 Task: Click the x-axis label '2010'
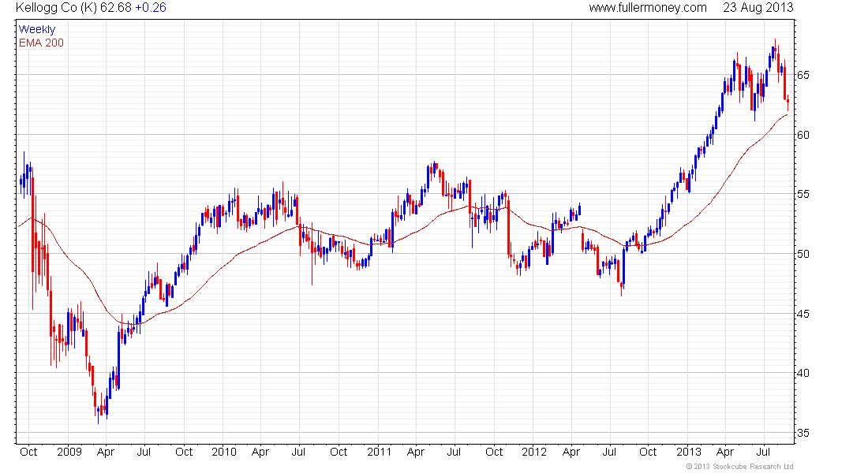tap(223, 452)
